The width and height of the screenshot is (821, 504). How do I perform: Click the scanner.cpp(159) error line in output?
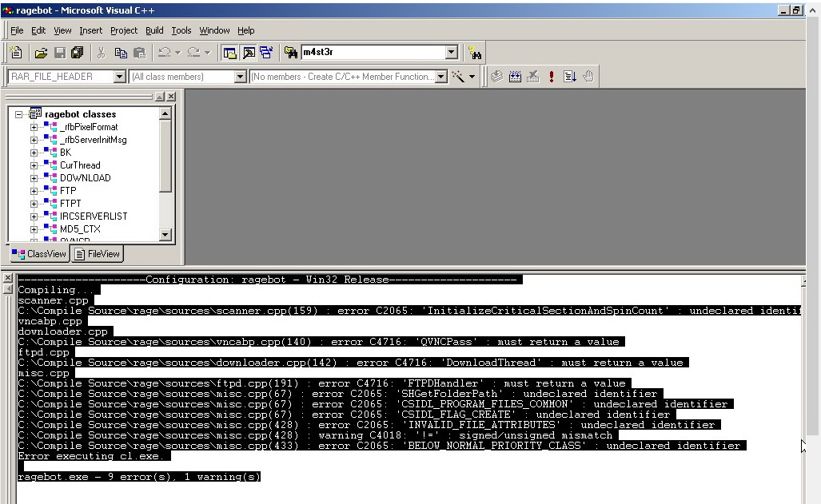[x=409, y=311]
